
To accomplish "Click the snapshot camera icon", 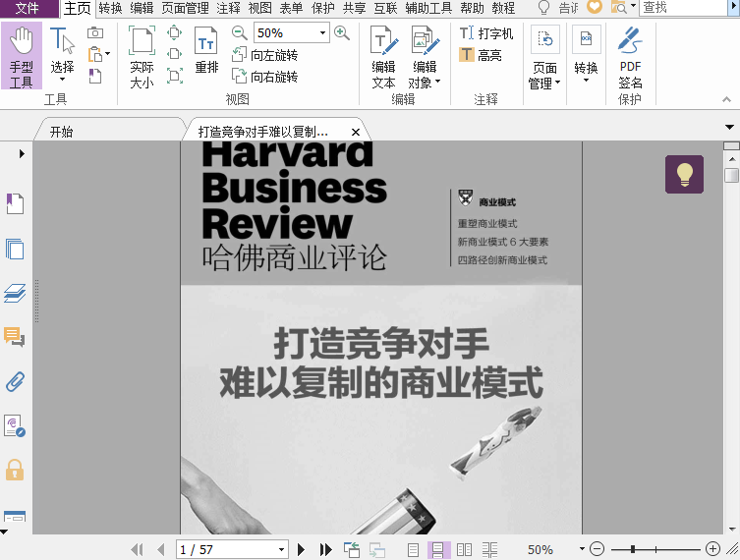I will click(95, 32).
